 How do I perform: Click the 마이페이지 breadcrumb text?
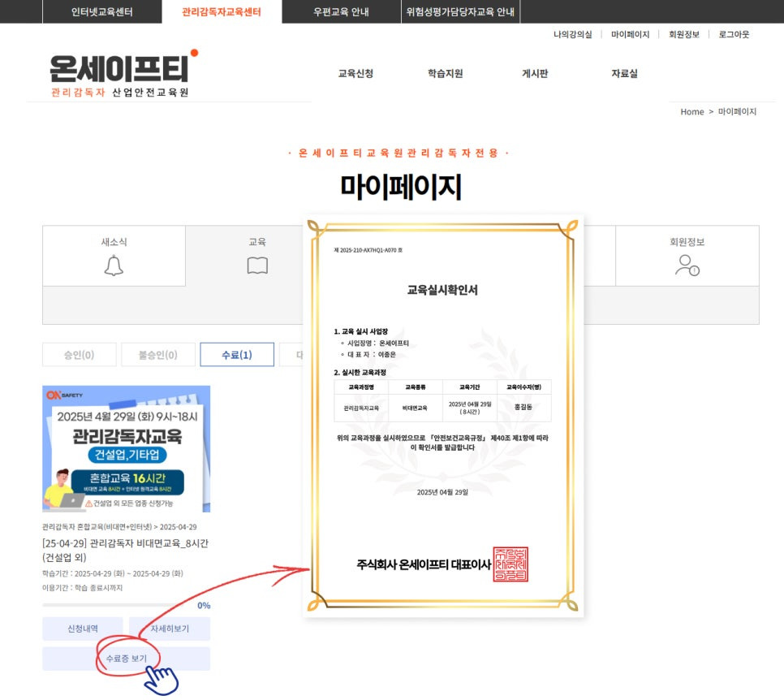click(x=737, y=111)
